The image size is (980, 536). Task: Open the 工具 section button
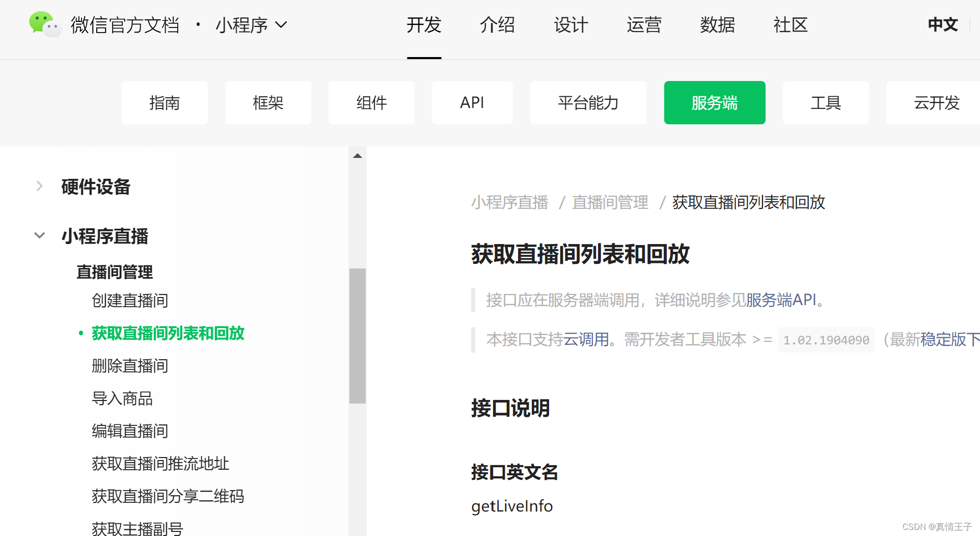click(826, 102)
